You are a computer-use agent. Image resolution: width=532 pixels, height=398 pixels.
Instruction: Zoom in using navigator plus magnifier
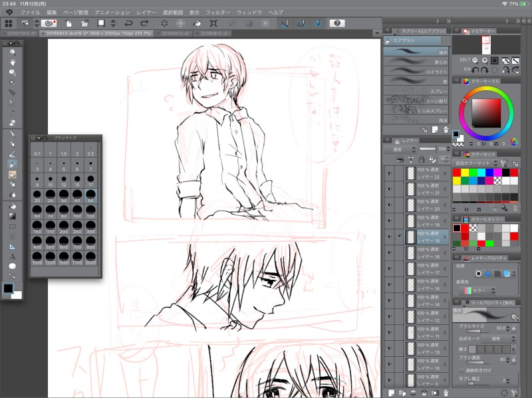point(485,60)
